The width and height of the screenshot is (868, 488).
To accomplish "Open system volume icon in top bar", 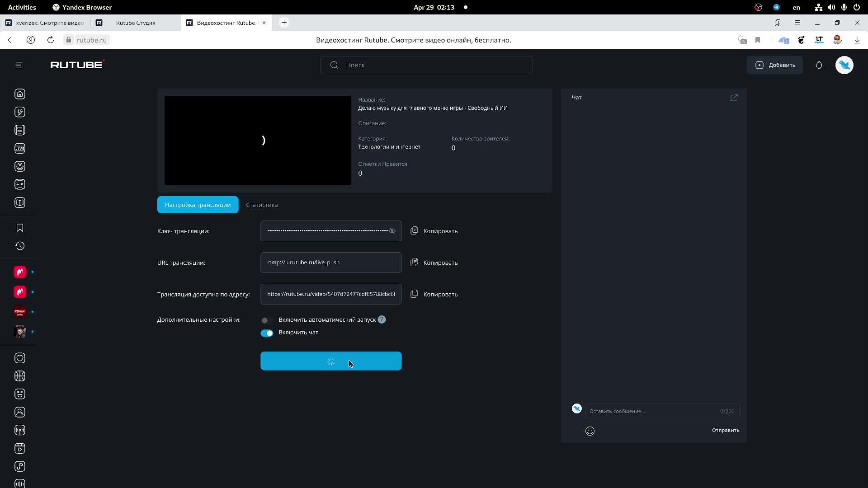I will [x=831, y=7].
